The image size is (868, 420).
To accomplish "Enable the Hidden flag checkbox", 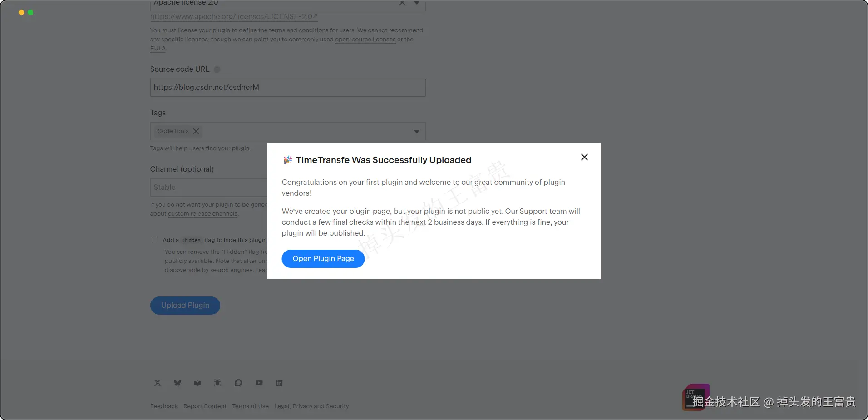I will click(155, 240).
